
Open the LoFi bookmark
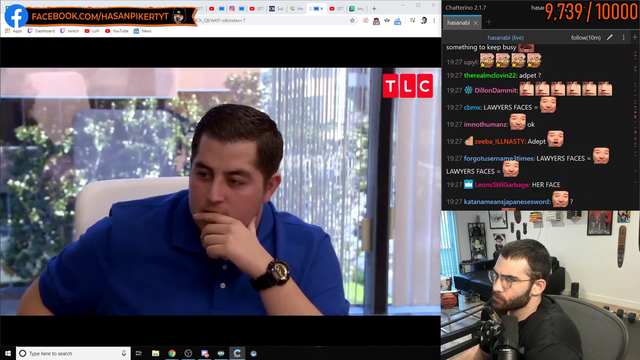point(92,31)
